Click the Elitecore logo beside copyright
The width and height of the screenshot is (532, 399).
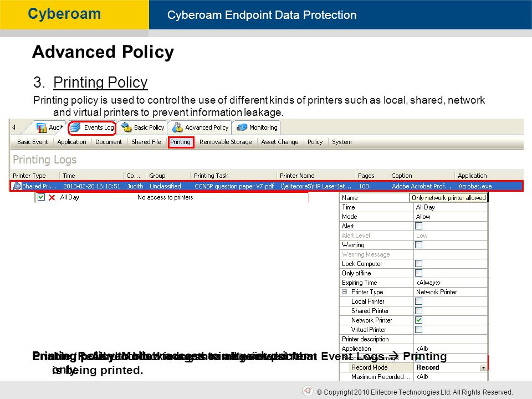coord(308,391)
